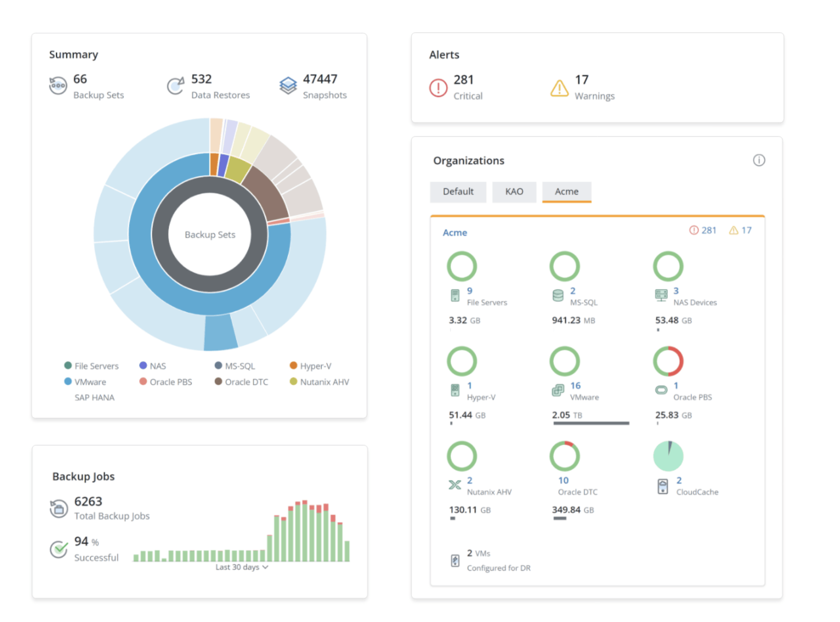
Task: Switch to the Default organization tab
Action: coord(458,192)
